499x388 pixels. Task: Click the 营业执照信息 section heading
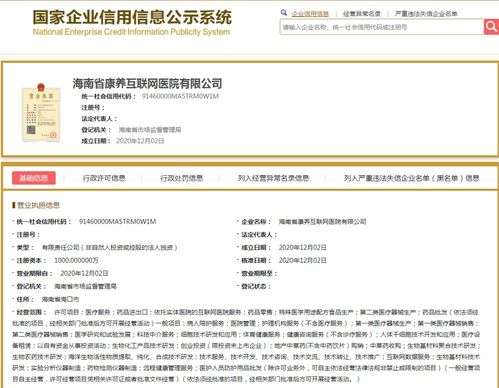pos(38,205)
